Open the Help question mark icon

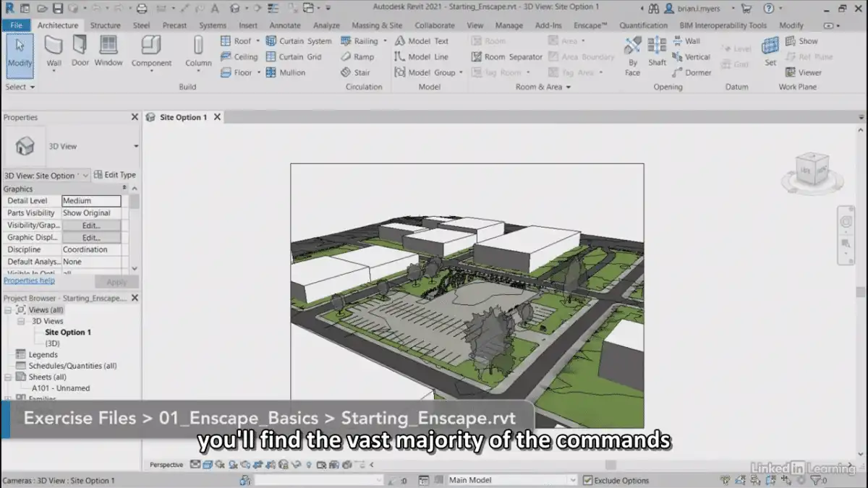(769, 9)
